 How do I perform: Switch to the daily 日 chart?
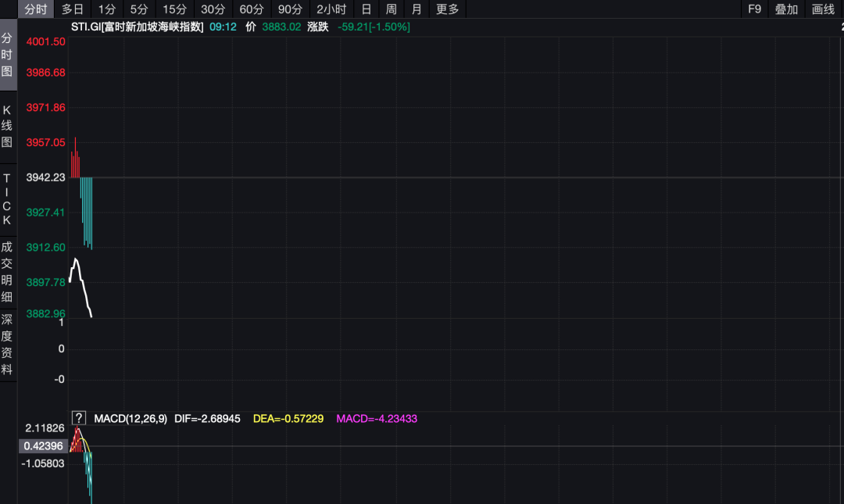click(x=366, y=9)
